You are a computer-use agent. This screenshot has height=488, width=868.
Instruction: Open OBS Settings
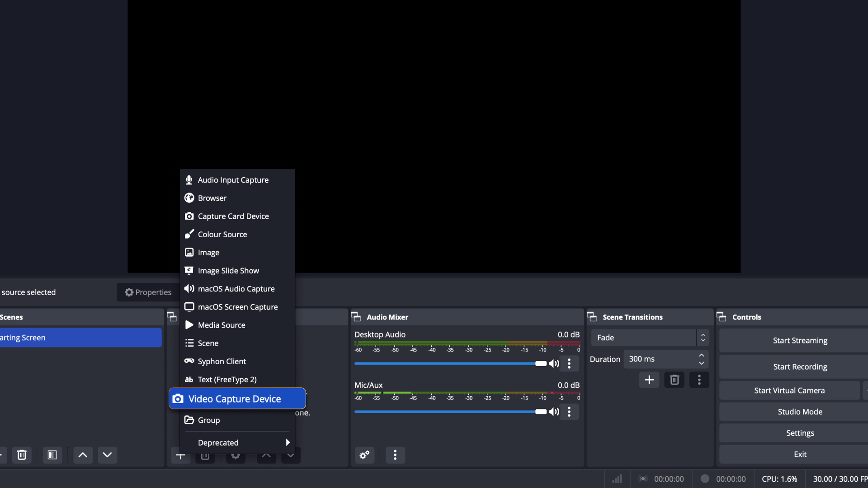point(799,433)
